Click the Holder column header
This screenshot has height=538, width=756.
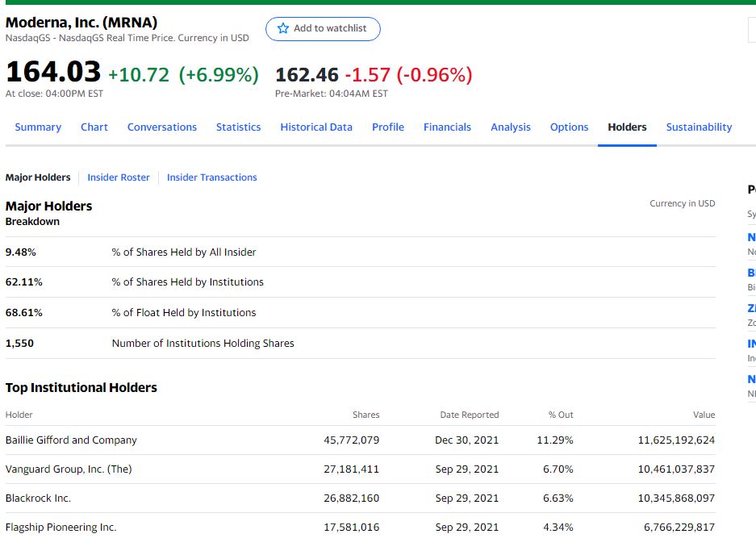point(19,415)
